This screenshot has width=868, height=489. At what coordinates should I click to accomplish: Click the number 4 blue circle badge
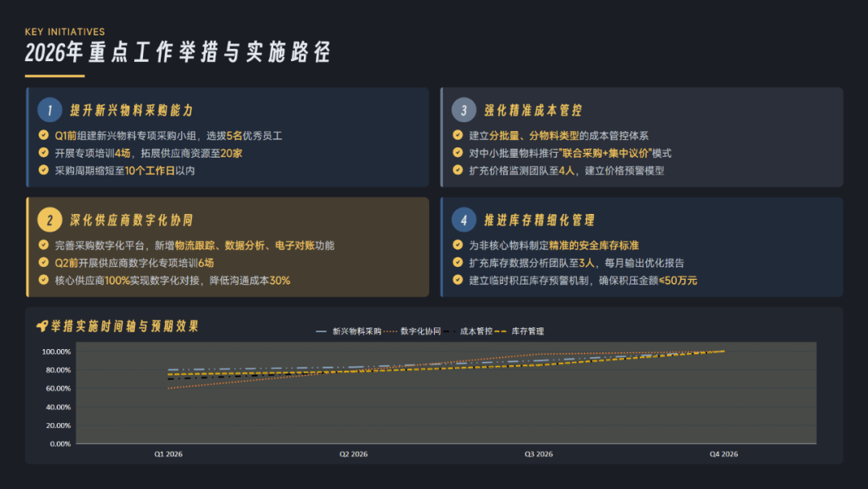464,220
